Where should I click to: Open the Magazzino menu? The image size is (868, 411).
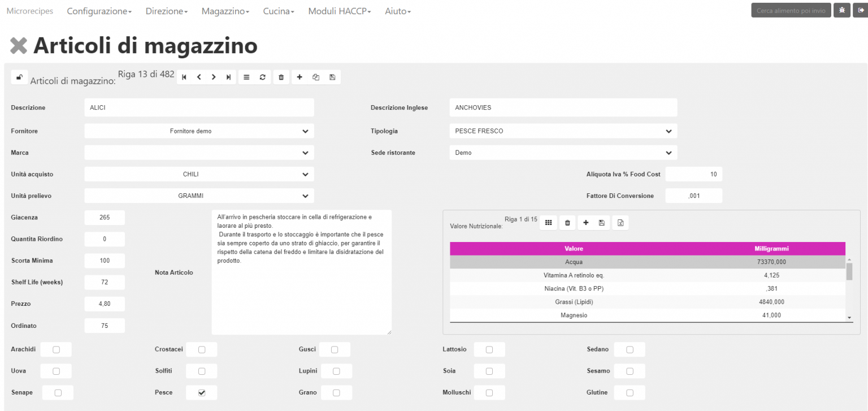point(225,11)
